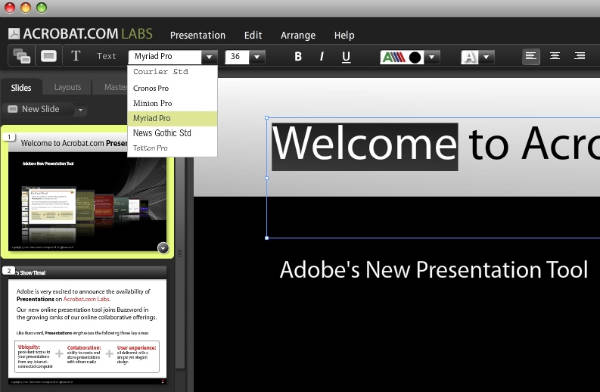Screen dimensions: 600x392
Task: Click the Myriad Pro font field
Action: click(165, 57)
